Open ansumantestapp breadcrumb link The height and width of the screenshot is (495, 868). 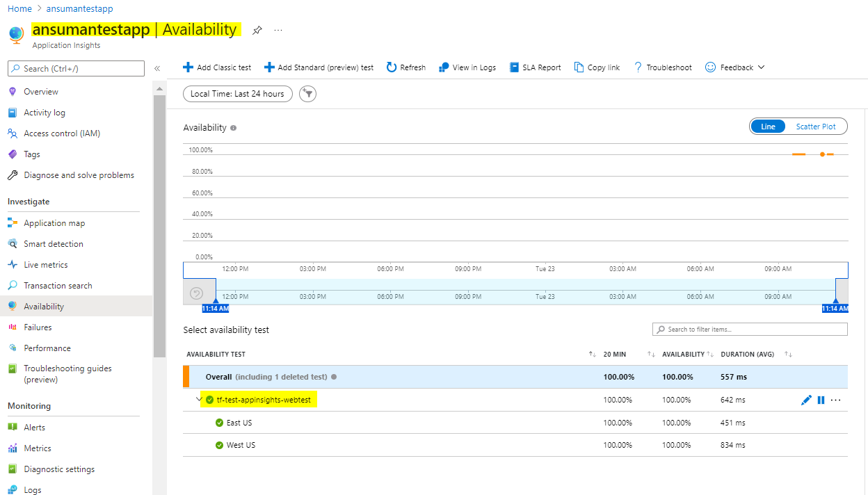click(79, 9)
